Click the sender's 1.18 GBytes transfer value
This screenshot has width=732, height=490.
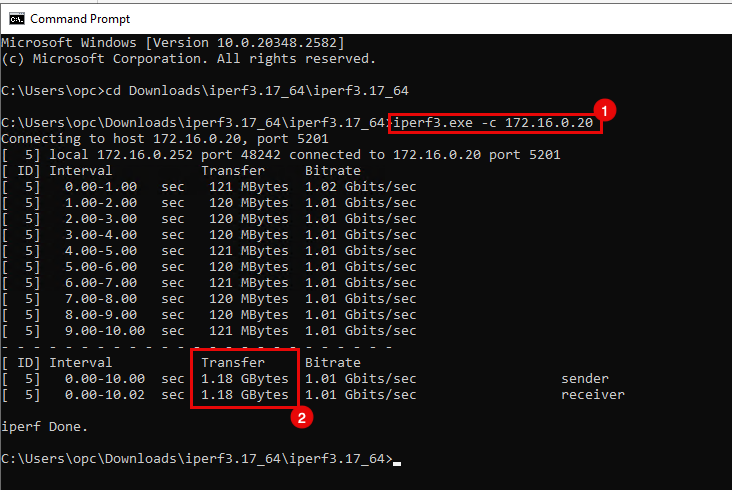(245, 379)
